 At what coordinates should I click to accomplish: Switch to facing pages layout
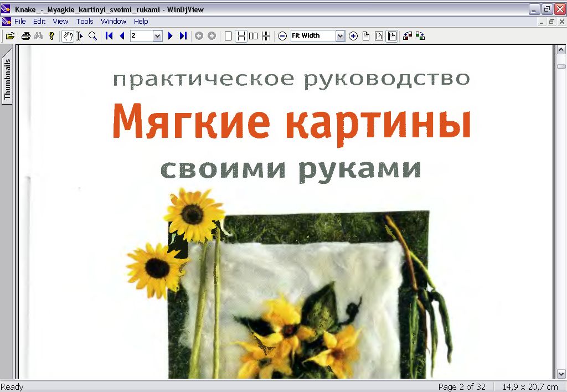254,36
